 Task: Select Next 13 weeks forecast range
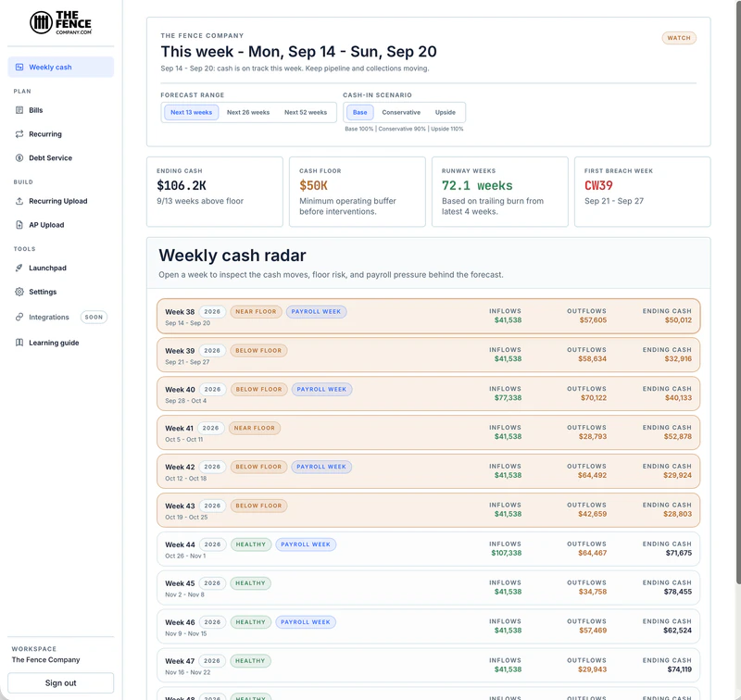point(192,112)
